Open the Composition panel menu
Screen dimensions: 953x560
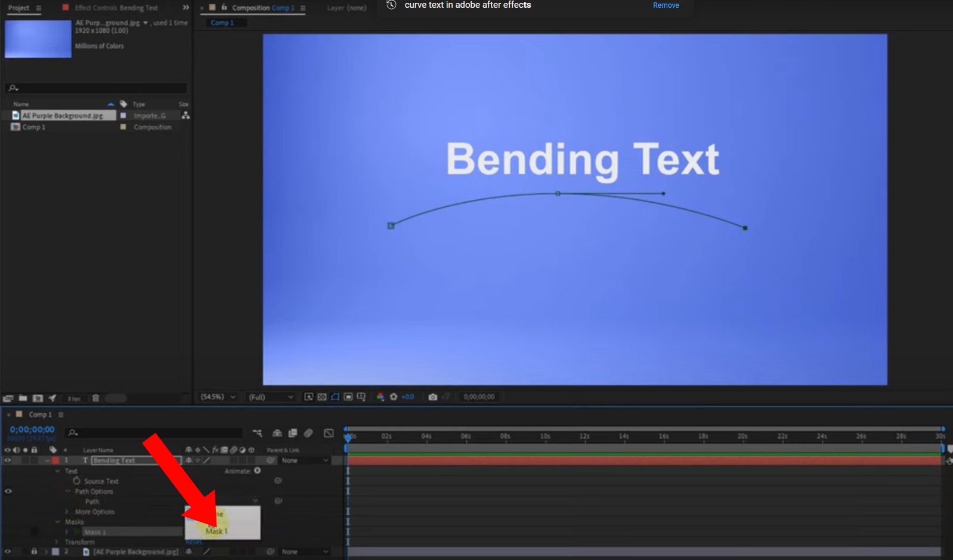pos(303,8)
